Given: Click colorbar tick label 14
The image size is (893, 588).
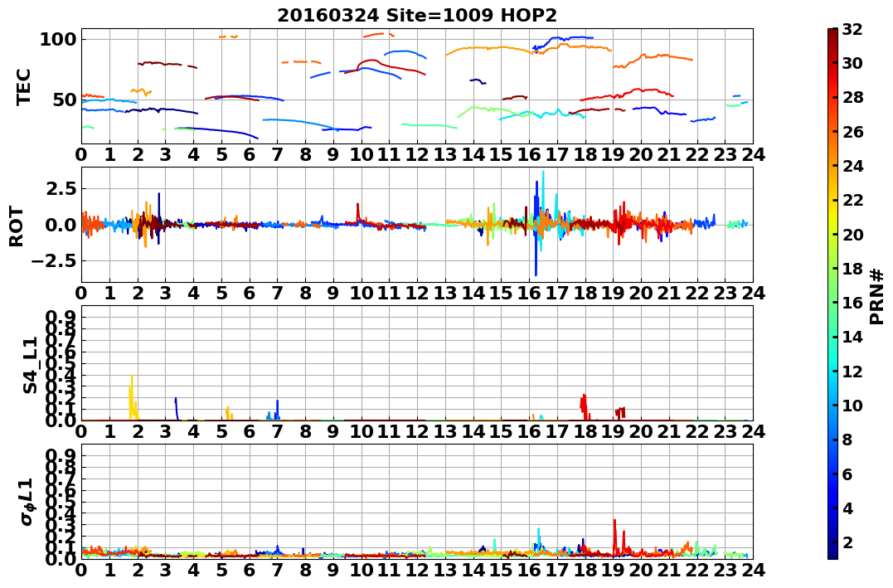Looking at the screenshot, I should coord(852,337).
